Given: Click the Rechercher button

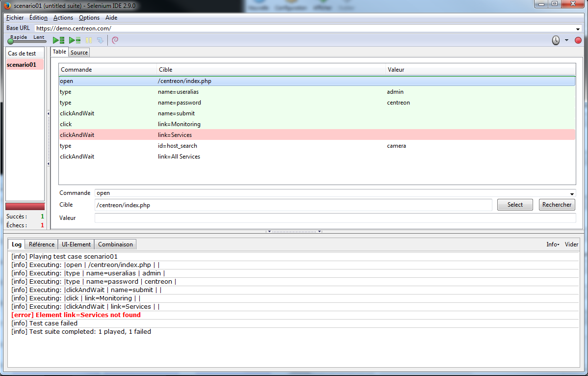Looking at the screenshot, I should click(x=557, y=205).
